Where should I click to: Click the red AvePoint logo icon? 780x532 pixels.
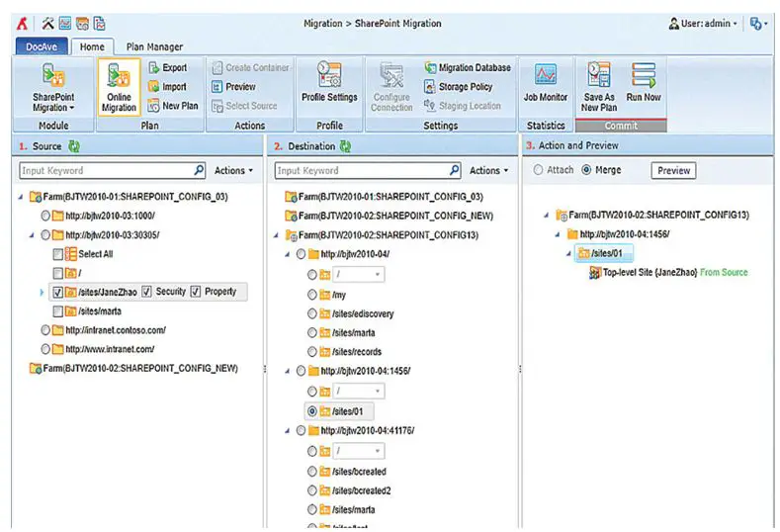tap(23, 24)
